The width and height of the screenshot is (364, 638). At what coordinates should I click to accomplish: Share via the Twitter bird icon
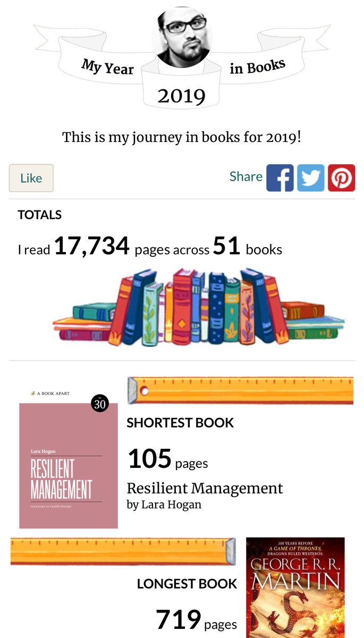[x=310, y=178]
